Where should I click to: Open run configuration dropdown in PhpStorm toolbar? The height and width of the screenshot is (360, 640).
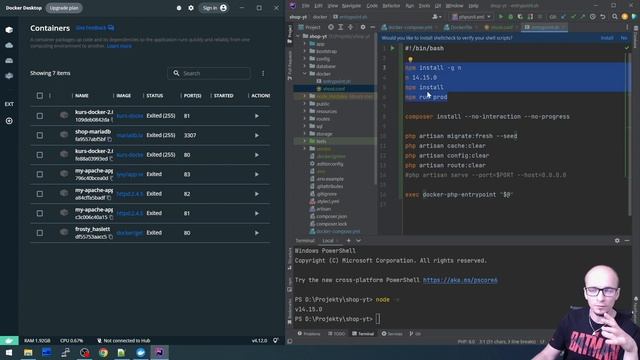471,17
